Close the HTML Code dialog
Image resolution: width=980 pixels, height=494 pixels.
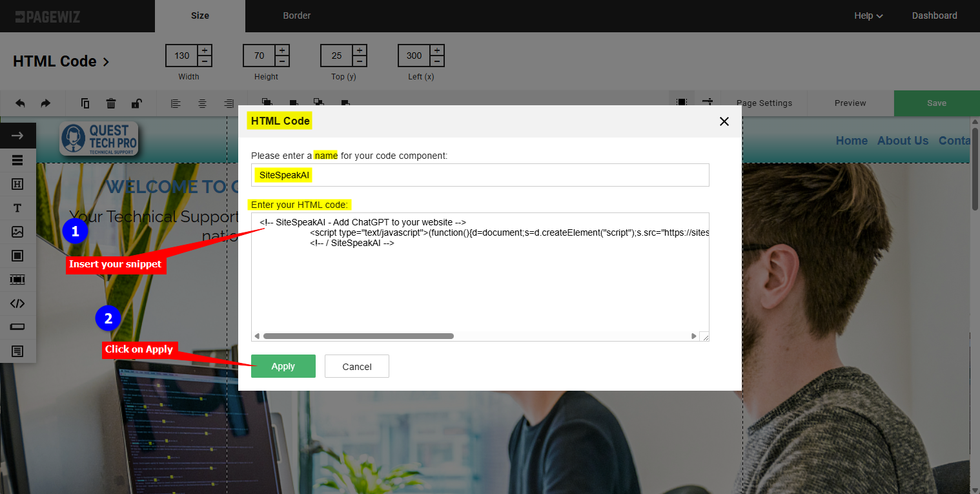pos(724,121)
